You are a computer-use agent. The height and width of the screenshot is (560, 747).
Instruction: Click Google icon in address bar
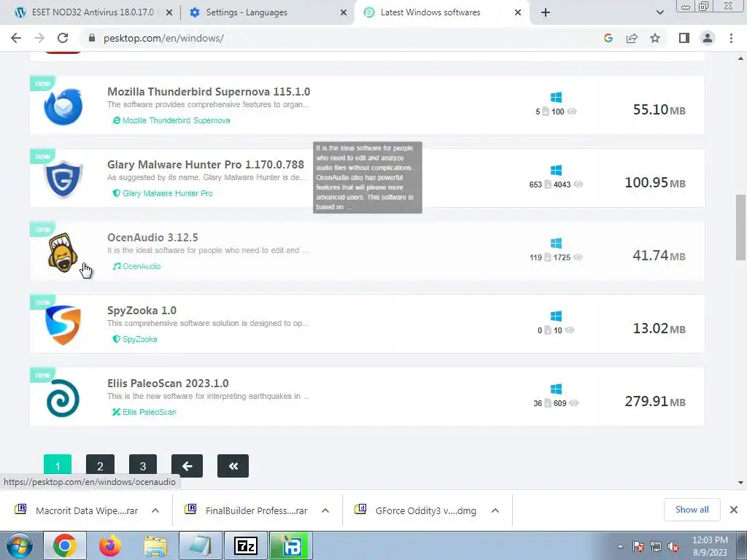click(x=608, y=38)
